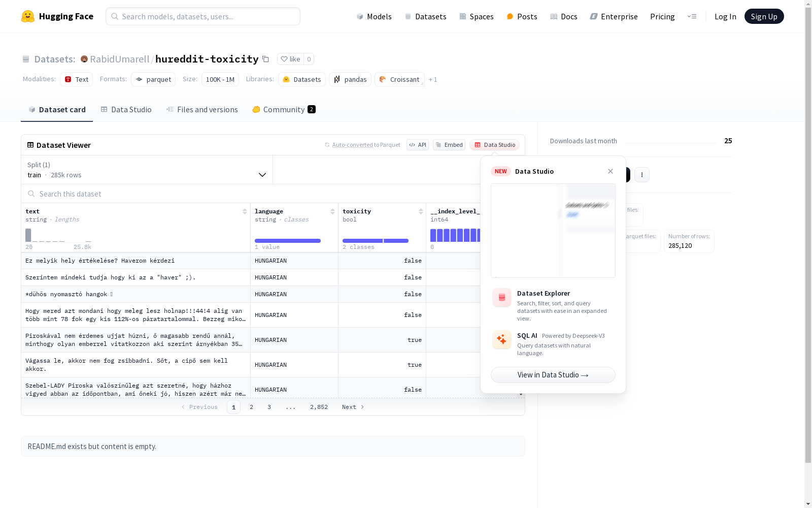Click the Croissant library tag
812x508 pixels.
click(399, 79)
